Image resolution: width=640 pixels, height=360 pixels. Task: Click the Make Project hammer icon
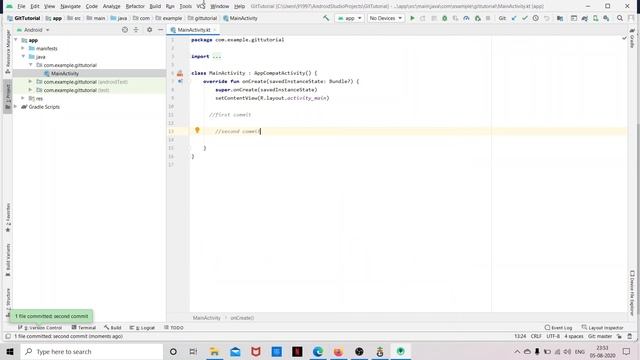click(x=326, y=18)
